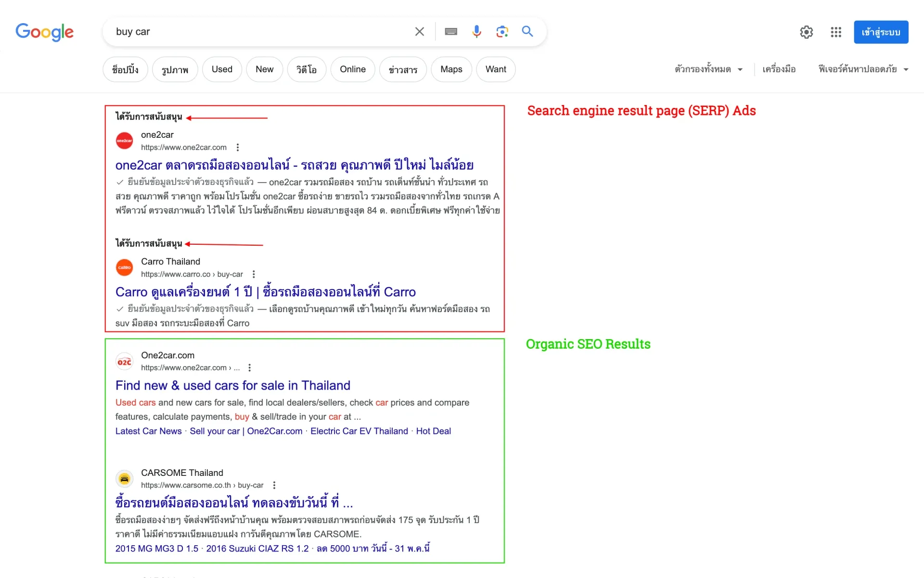Open the CARSOME ซื้อรถยนต์มือสองออนไลน์ result title
The height and width of the screenshot is (578, 924).
pos(234,503)
